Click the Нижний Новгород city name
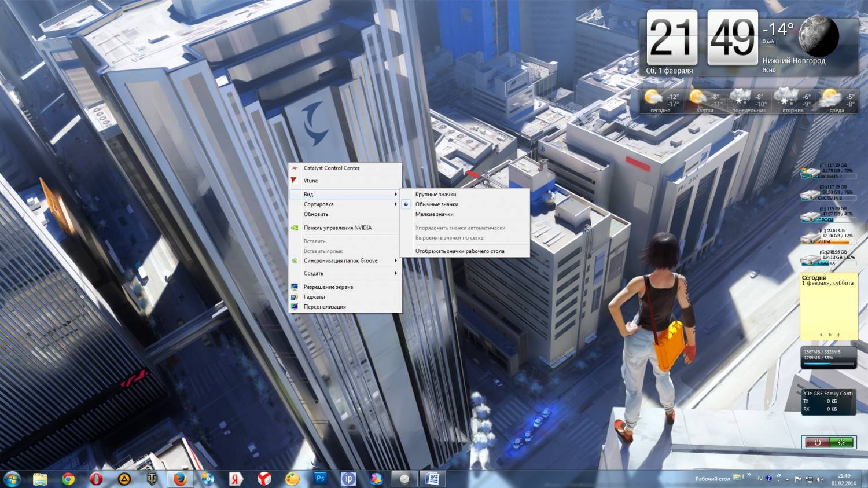The image size is (868, 488). pyautogui.click(x=794, y=61)
